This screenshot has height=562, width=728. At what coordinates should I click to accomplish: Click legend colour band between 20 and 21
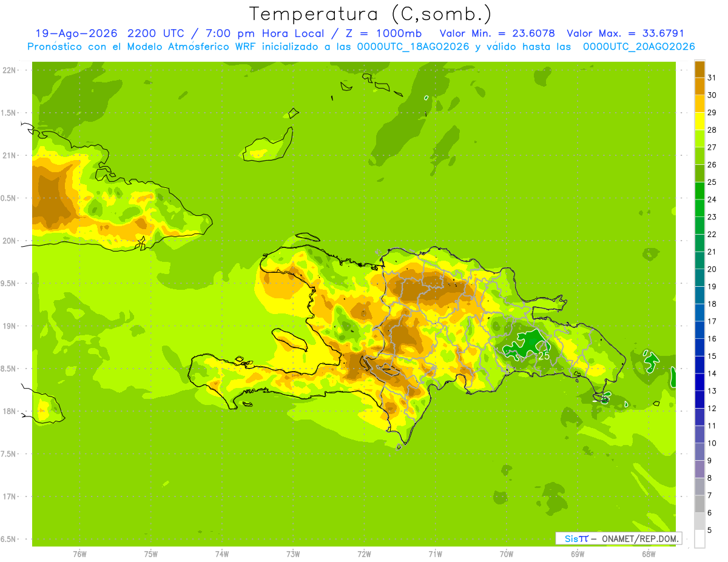tap(699, 260)
